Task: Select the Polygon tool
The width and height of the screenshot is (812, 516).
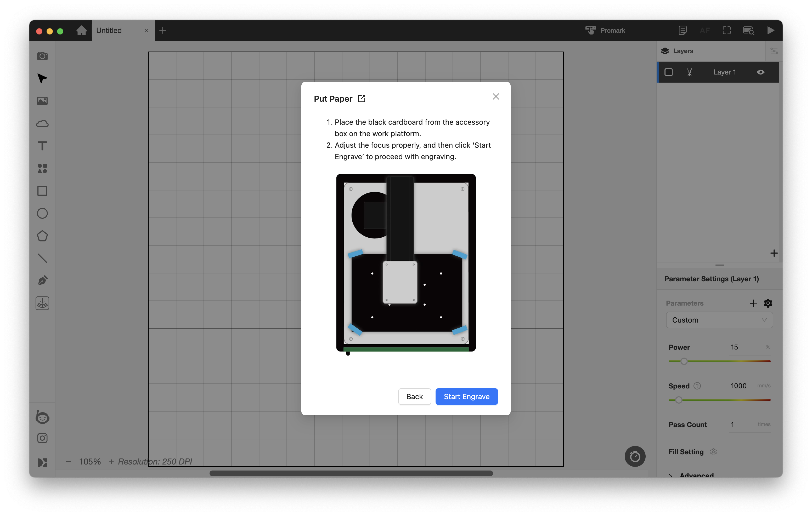Action: click(42, 236)
